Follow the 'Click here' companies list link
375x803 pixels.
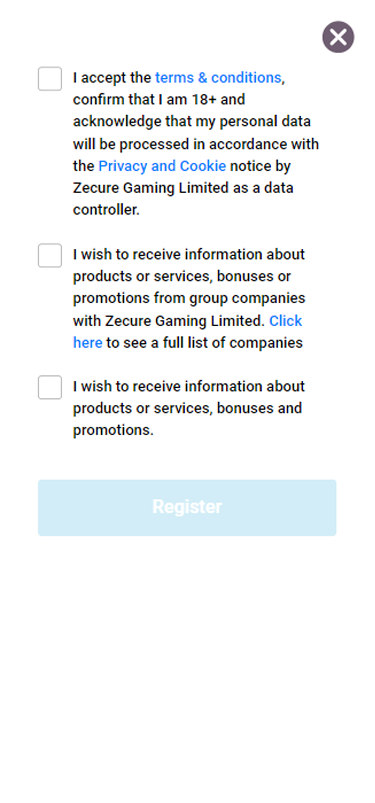point(285,321)
